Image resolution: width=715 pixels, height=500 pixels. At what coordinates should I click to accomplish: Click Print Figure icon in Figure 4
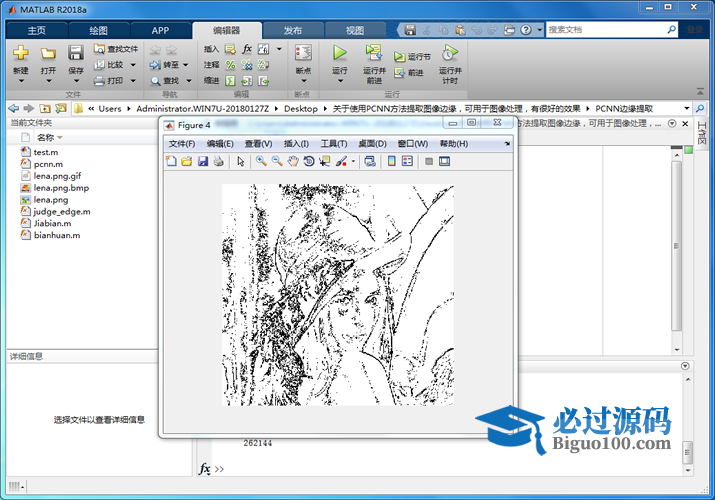(x=219, y=161)
